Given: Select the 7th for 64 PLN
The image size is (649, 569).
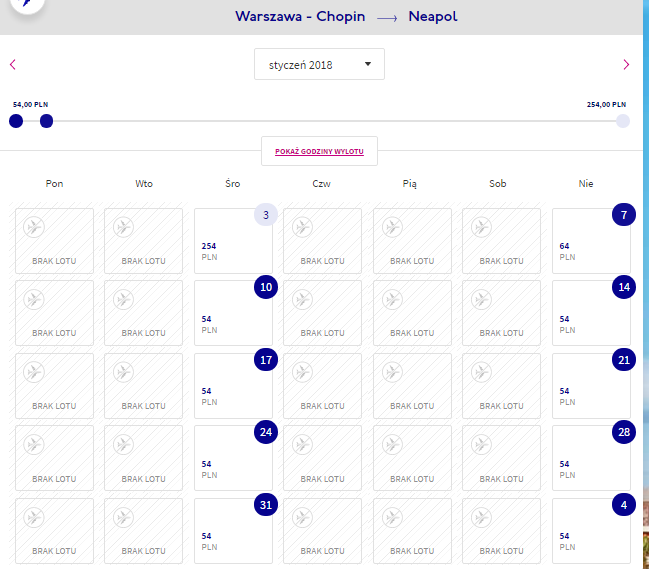Looking at the screenshot, I should (x=591, y=241).
